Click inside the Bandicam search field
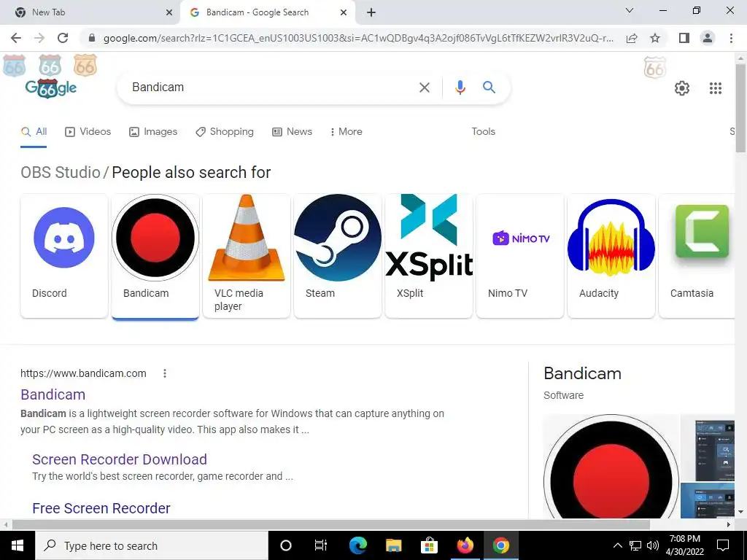Screen dimensions: 747x560 (x=271, y=87)
